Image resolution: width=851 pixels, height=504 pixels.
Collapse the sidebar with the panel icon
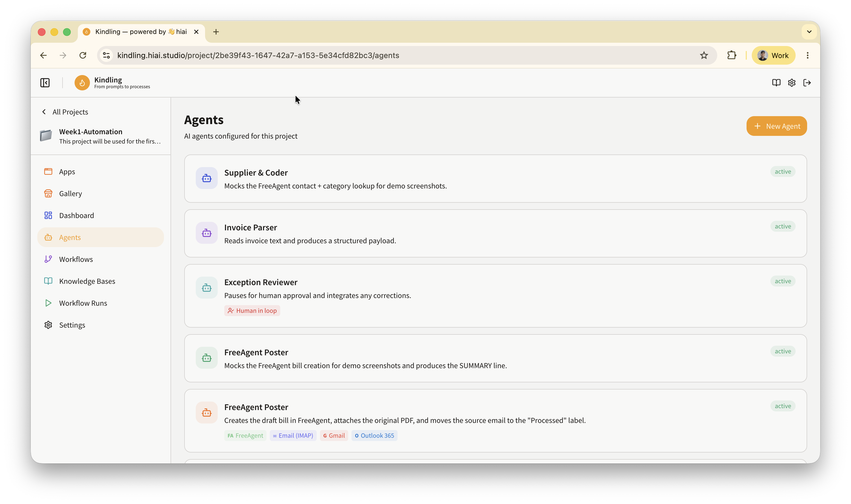(x=45, y=82)
